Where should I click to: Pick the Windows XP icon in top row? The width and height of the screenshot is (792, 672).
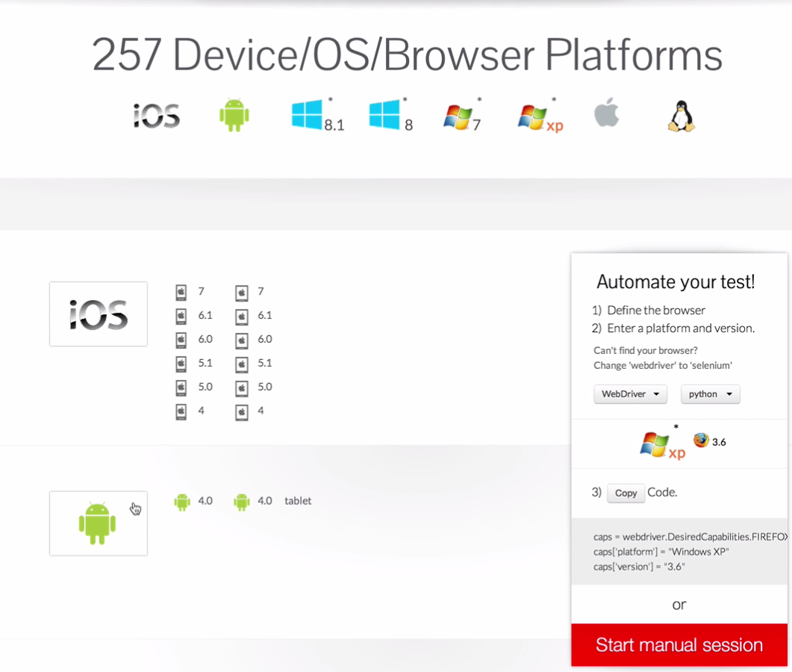click(540, 116)
